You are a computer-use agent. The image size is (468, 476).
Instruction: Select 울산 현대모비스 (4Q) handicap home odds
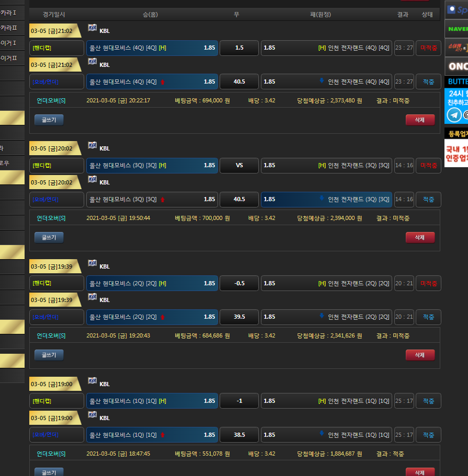[x=152, y=48]
